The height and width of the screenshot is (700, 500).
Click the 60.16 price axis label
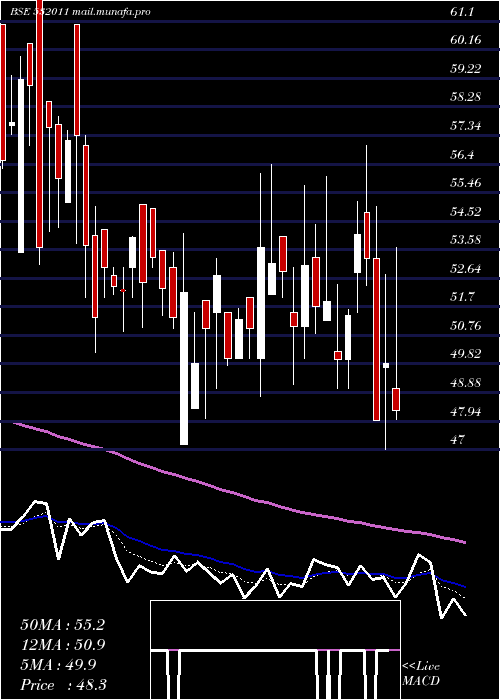pyautogui.click(x=466, y=40)
